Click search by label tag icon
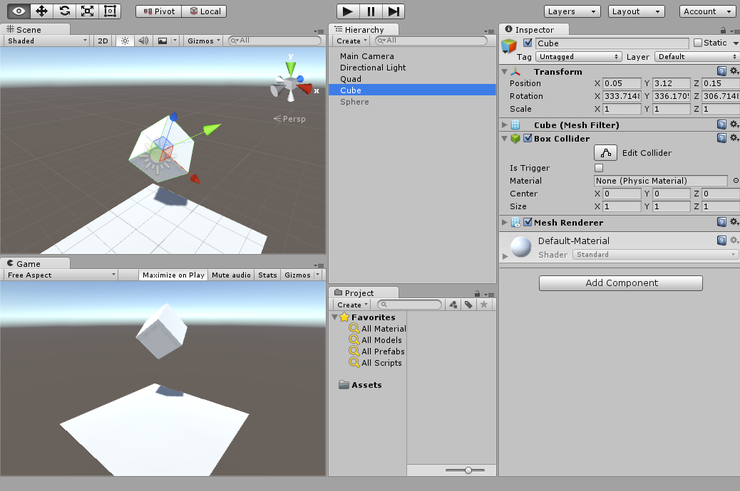This screenshot has height=491, width=740. click(x=468, y=305)
